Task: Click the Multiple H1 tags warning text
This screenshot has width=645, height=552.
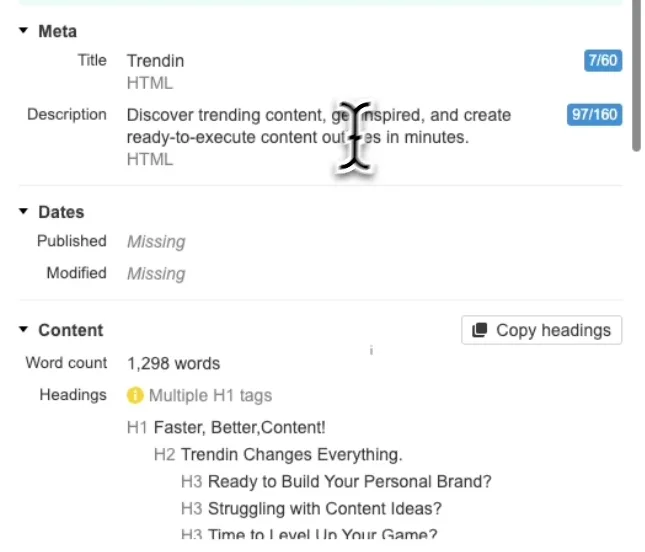Action: point(210,395)
